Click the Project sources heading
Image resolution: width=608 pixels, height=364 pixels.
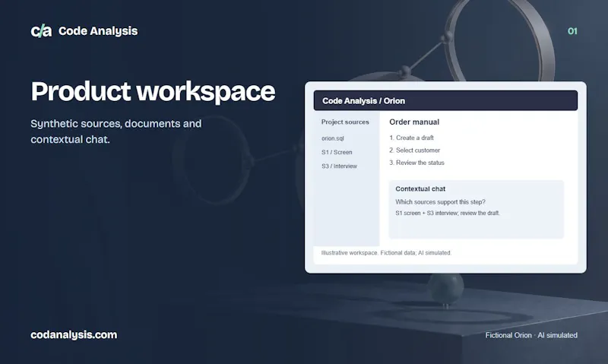[345, 122]
